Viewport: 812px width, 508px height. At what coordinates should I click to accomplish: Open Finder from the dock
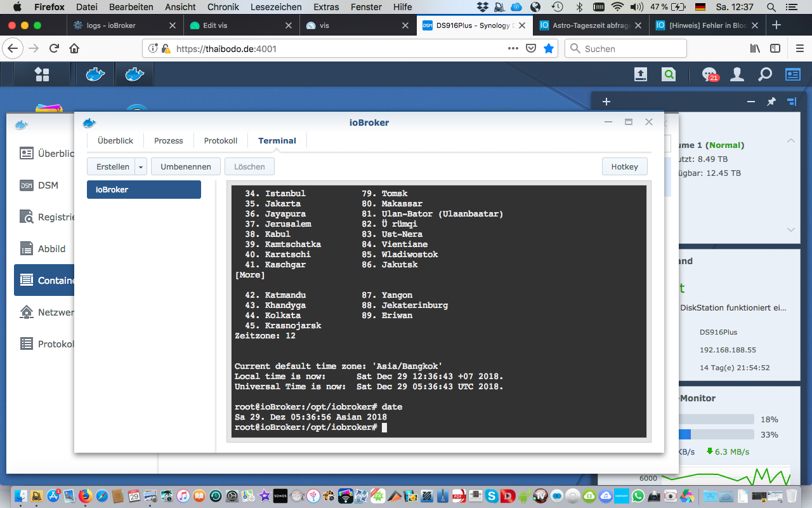(21, 495)
